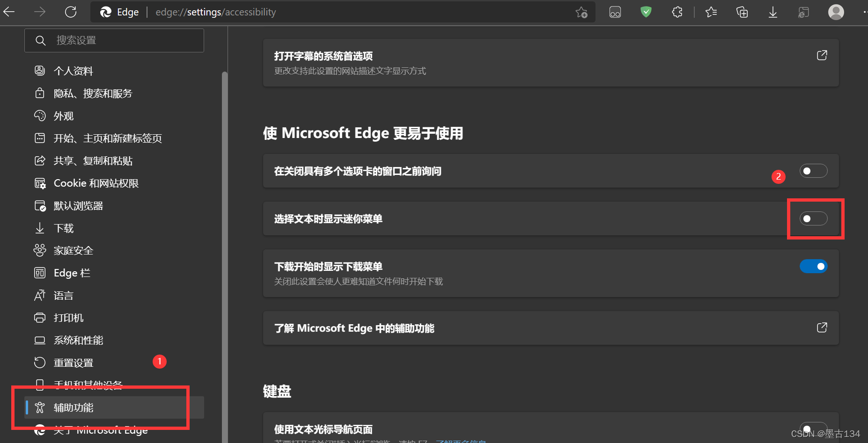The width and height of the screenshot is (868, 443).
Task: Click the 辅助功能 accessibility figure icon
Action: coord(40,407)
